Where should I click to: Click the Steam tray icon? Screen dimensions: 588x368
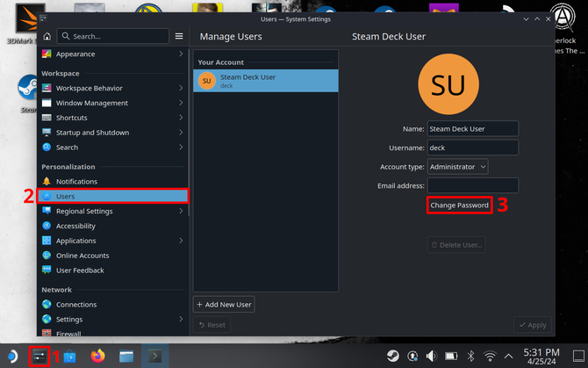click(393, 356)
